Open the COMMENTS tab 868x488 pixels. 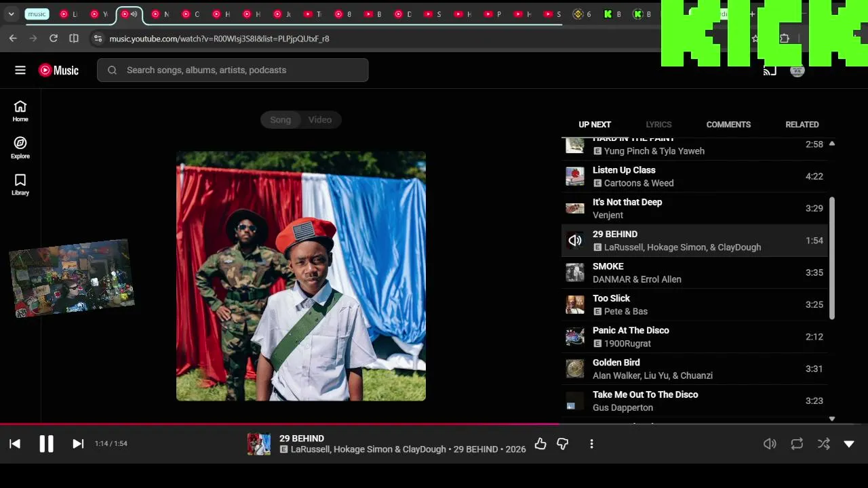[x=728, y=125]
